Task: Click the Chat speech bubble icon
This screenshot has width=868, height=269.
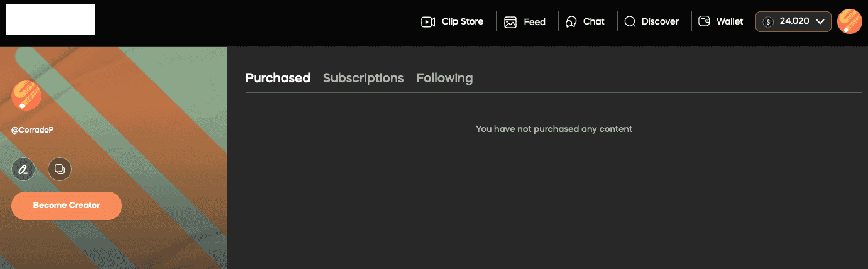Action: (x=571, y=22)
